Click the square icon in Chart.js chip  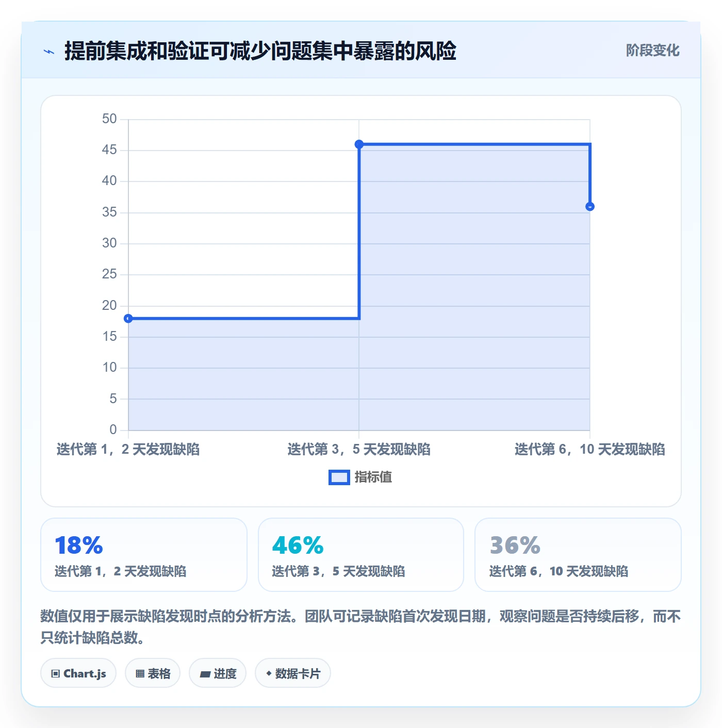pos(56,674)
